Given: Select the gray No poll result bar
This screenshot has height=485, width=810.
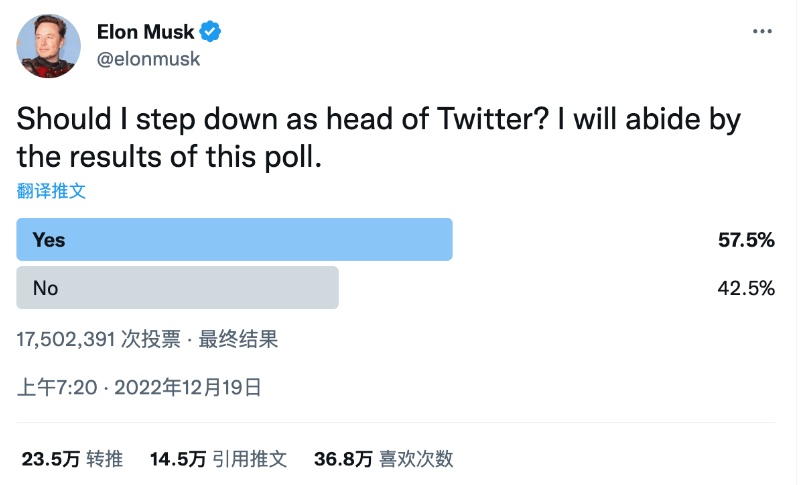Looking at the screenshot, I should (x=178, y=288).
